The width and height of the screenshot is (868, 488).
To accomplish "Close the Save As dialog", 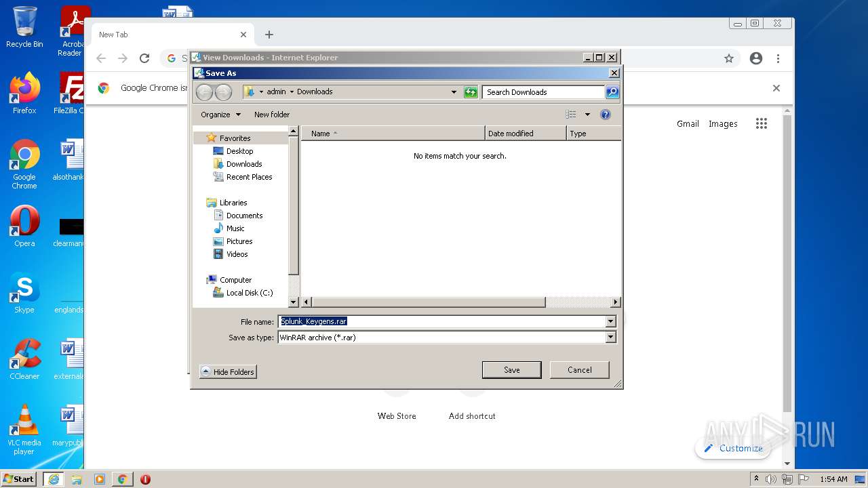I will (614, 73).
